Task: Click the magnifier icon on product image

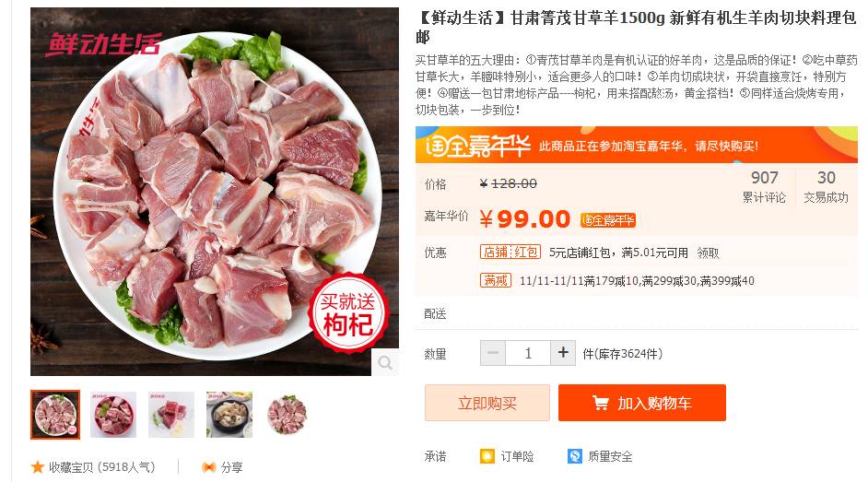Action: tap(385, 362)
